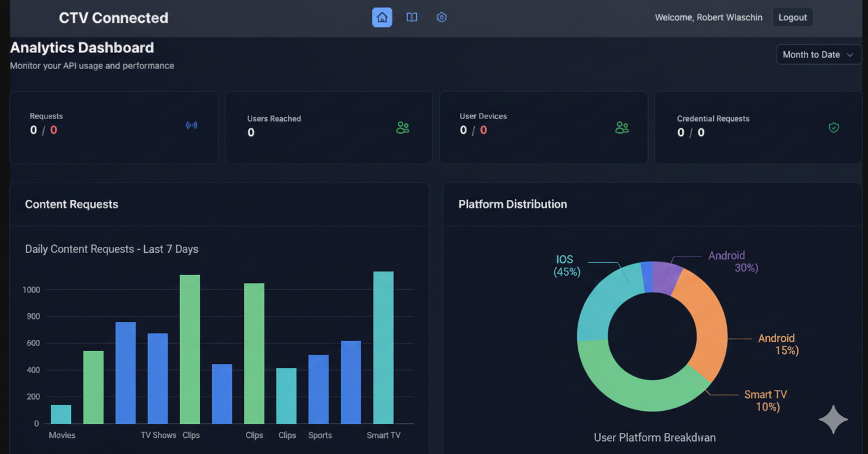Click the Smart TV 10% chart label

point(765,400)
